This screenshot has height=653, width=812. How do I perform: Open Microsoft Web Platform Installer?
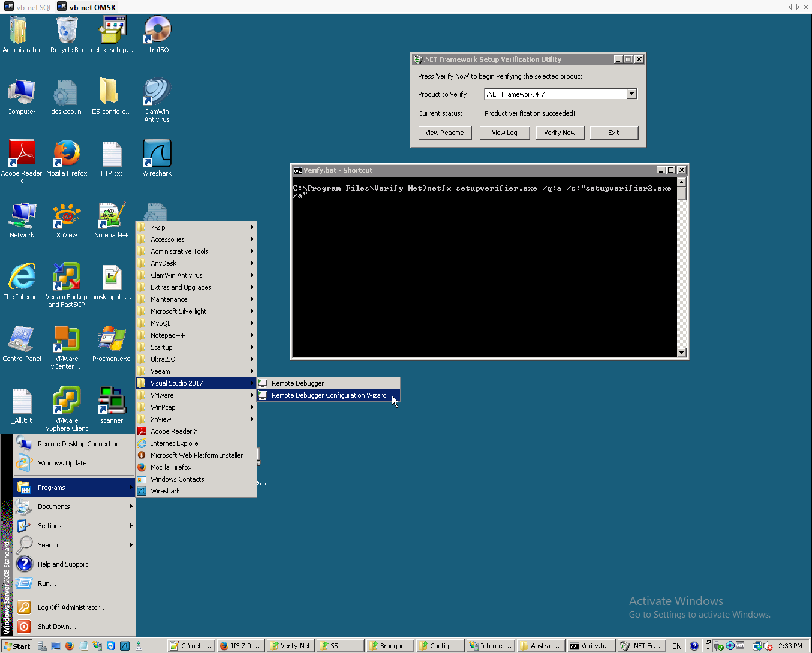click(196, 455)
